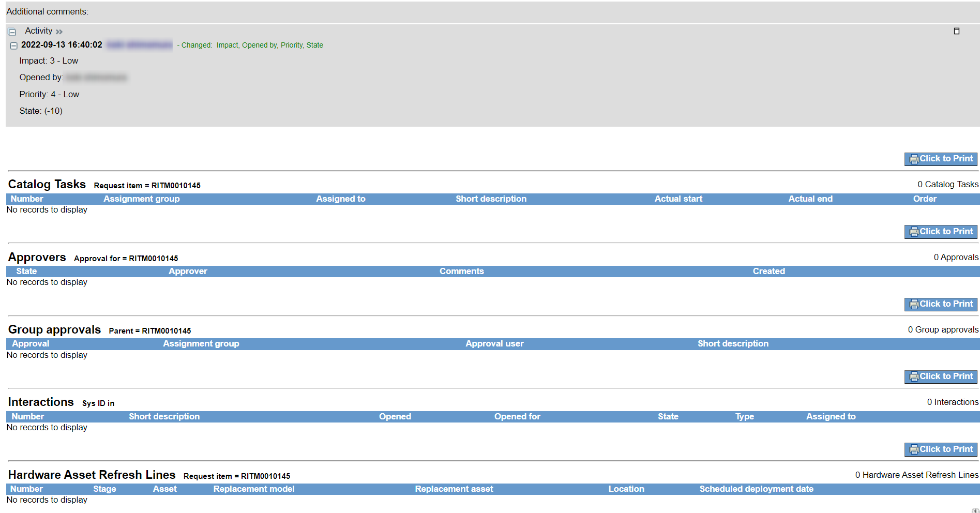Screen dimensions: 980x513
Task: Click 'State: (-10)' activity line
Action: [41, 111]
